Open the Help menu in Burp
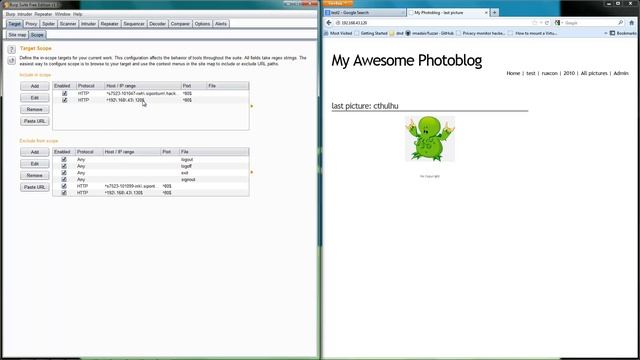Image resolution: width=640 pixels, height=360 pixels. click(x=78, y=14)
